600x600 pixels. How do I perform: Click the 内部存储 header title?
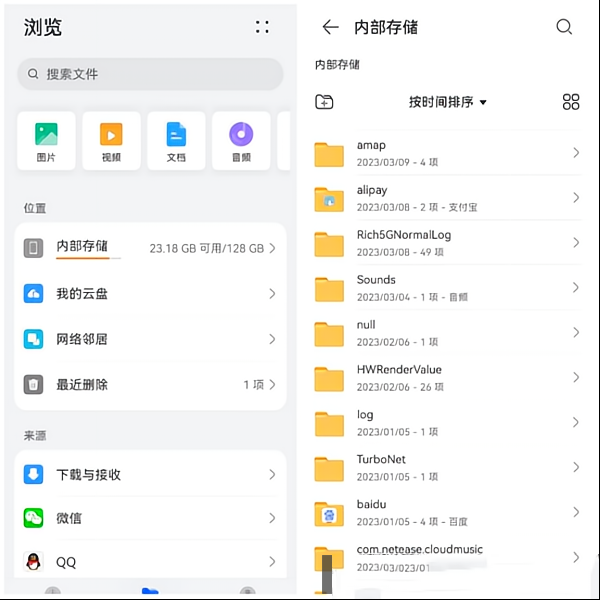pyautogui.click(x=386, y=27)
